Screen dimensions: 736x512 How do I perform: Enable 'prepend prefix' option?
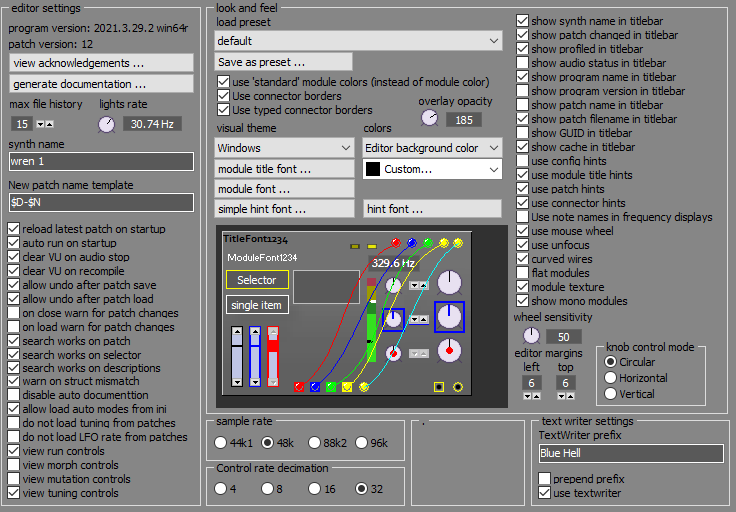(x=545, y=479)
